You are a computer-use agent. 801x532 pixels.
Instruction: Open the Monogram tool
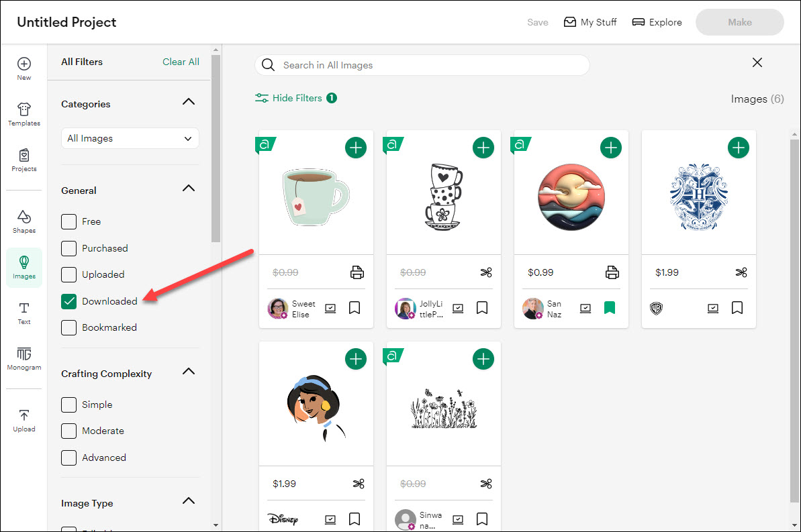[24, 358]
